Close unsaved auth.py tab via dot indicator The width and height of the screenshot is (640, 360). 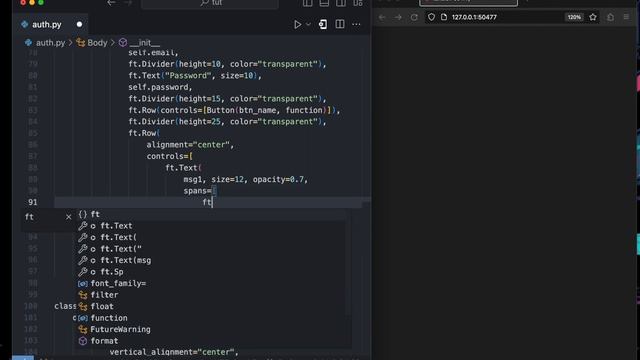[x=79, y=24]
